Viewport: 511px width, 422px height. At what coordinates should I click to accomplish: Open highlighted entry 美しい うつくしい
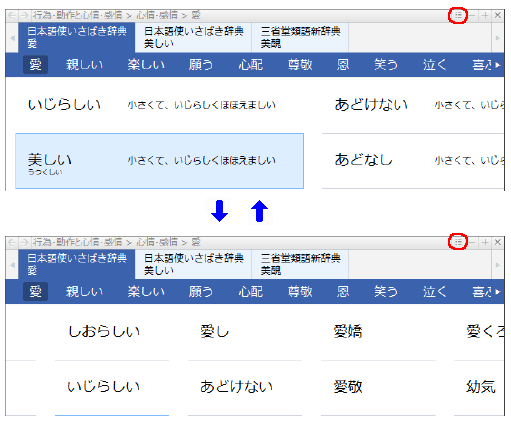click(159, 161)
